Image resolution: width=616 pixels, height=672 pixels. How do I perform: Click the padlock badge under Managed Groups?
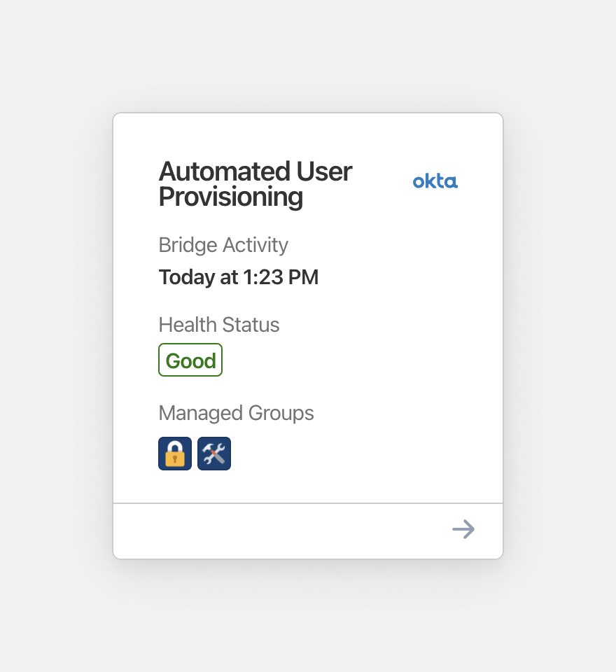click(x=174, y=453)
